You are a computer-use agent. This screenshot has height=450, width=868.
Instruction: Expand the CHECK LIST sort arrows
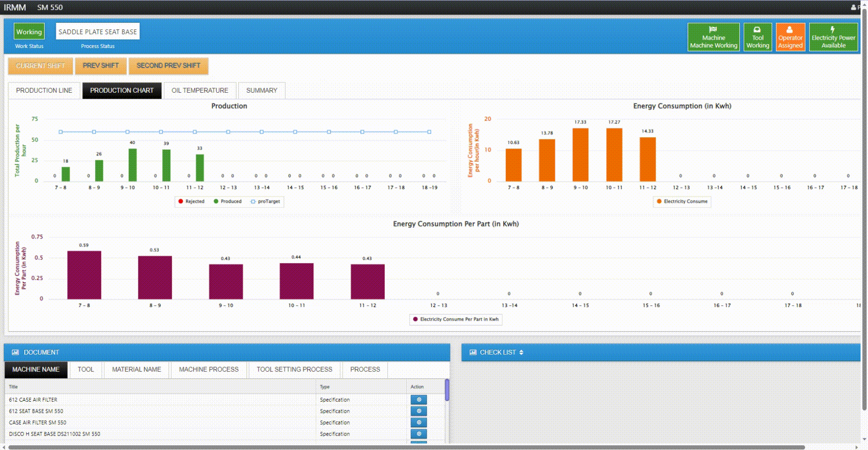[x=521, y=353]
